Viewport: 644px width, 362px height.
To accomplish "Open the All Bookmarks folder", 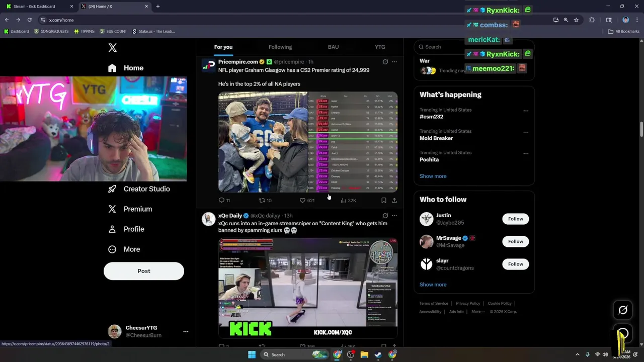I will 623,32.
